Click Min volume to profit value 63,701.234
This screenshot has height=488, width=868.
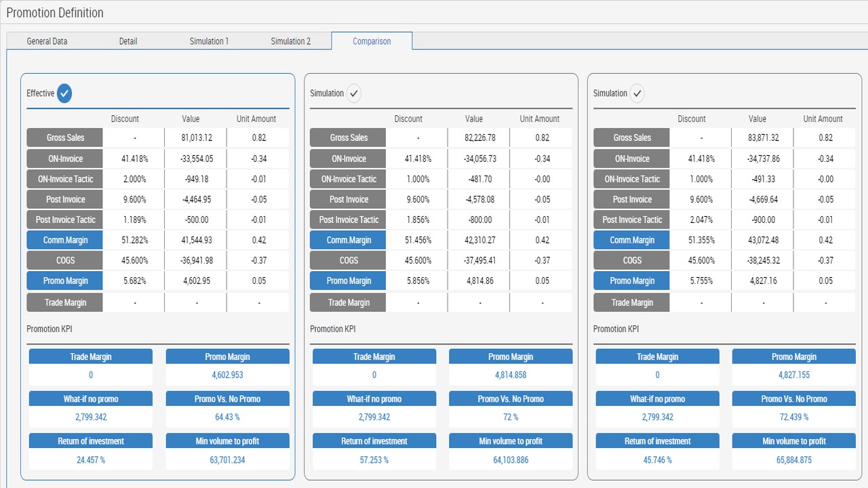point(227,460)
